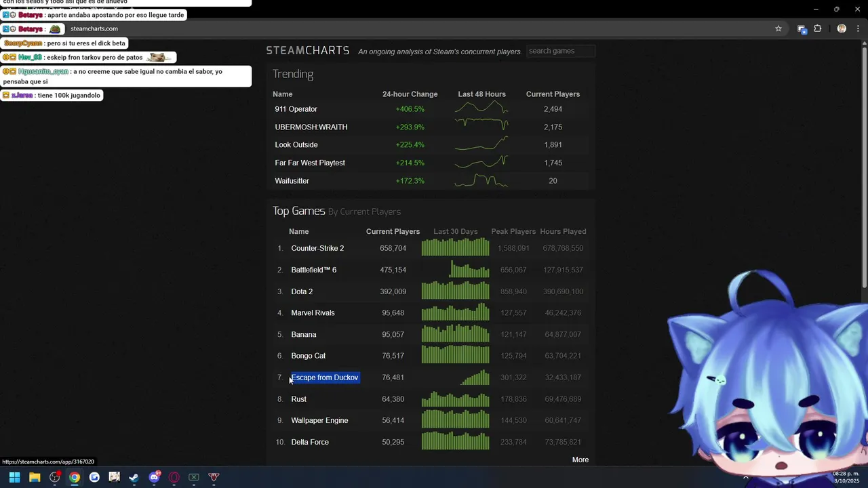Click the Look Outside 48-hour sparkline
Viewport: 868px width, 488px height.
point(481,144)
